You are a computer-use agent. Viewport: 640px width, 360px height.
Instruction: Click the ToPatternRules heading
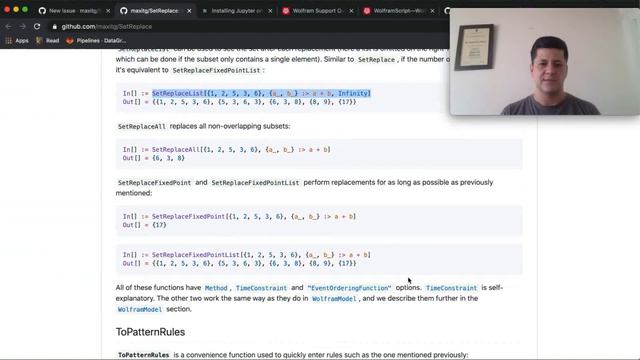click(x=150, y=332)
